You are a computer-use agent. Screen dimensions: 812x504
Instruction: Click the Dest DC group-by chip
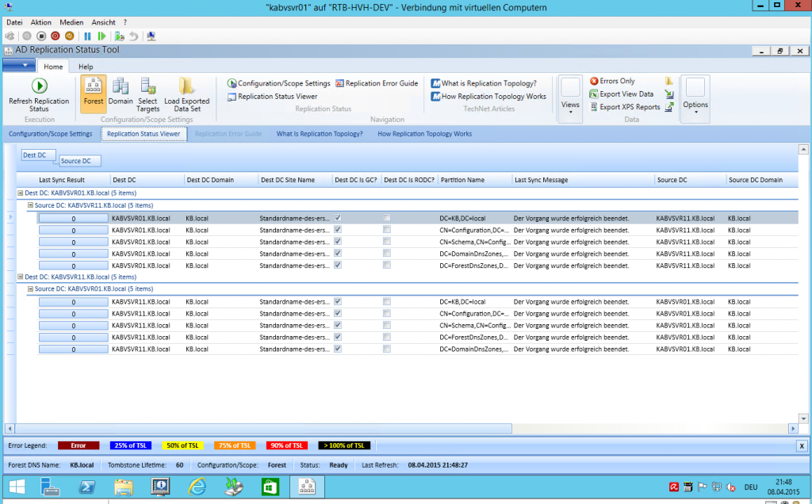pos(37,155)
